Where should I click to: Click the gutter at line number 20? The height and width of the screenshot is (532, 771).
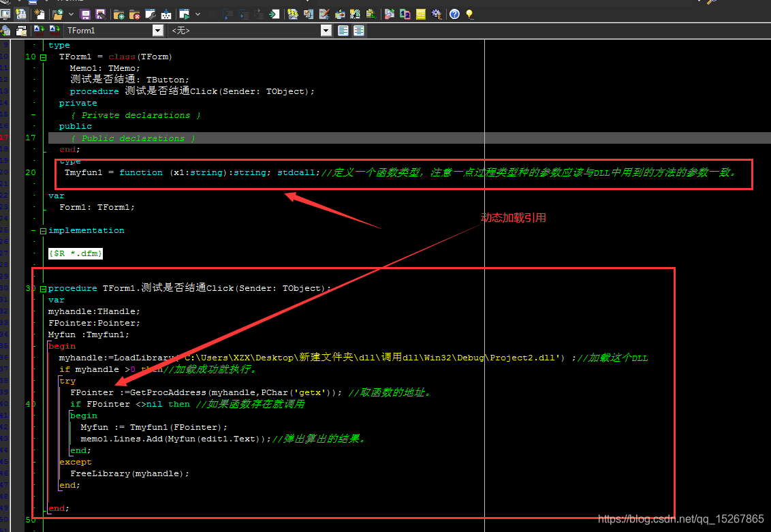[x=31, y=172]
